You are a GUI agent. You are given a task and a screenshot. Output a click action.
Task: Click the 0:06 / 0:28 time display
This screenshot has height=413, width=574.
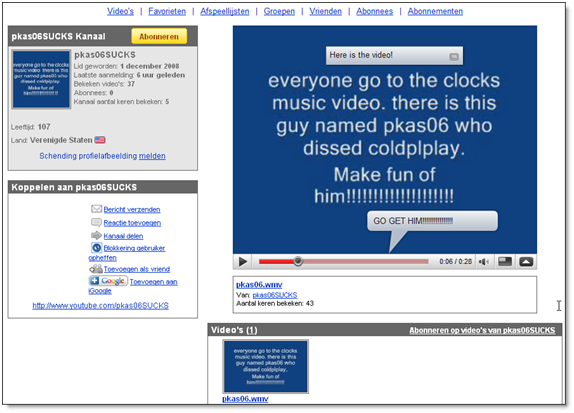pos(455,261)
